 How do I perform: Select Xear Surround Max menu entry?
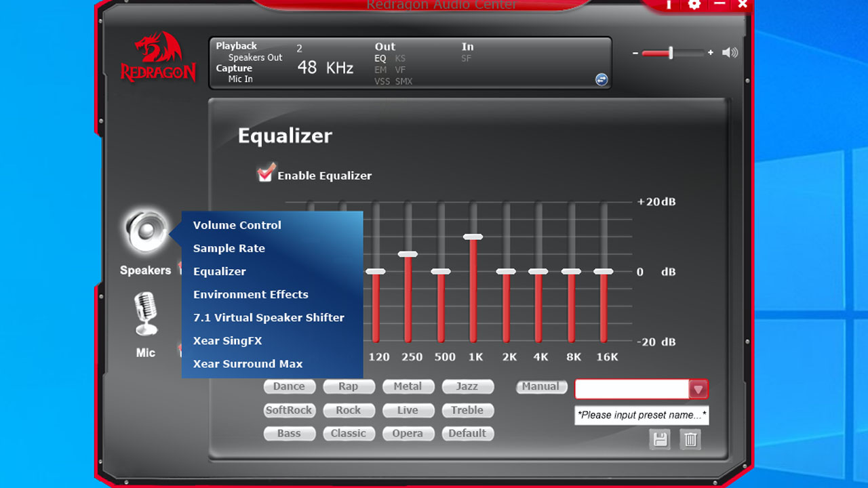pyautogui.click(x=248, y=363)
